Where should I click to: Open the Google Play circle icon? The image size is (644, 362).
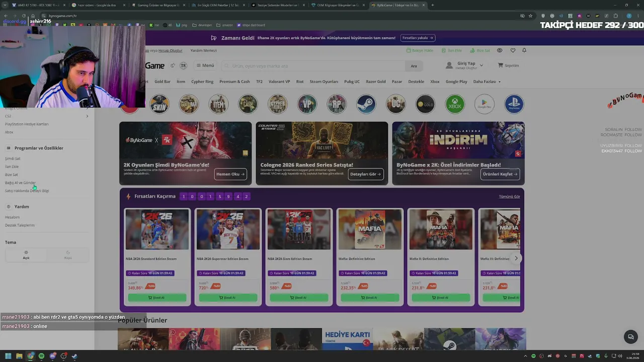(484, 104)
